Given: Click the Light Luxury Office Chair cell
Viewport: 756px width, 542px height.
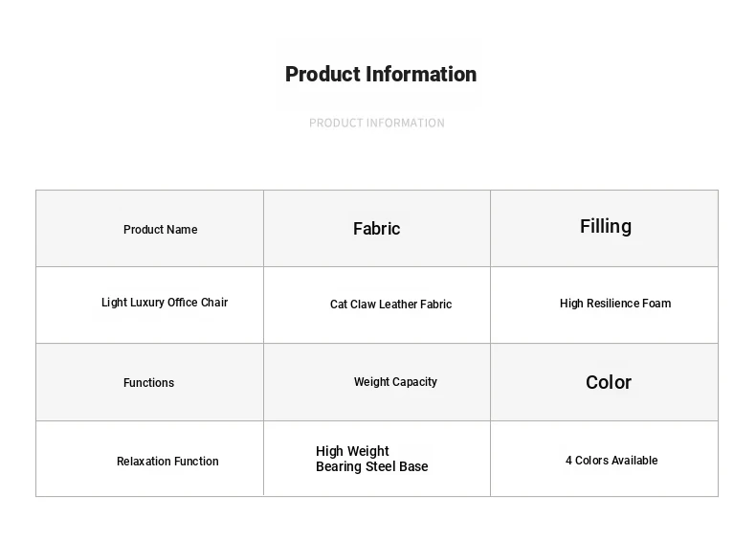Looking at the screenshot, I should (149, 305).
